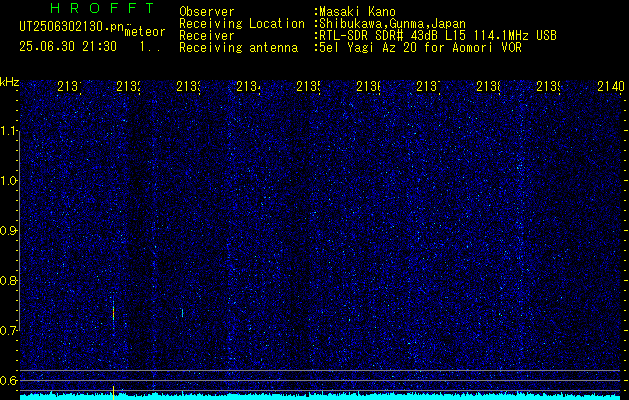The image size is (629, 400).
Task: Click the Receiver label
Action: pyautogui.click(x=207, y=36)
